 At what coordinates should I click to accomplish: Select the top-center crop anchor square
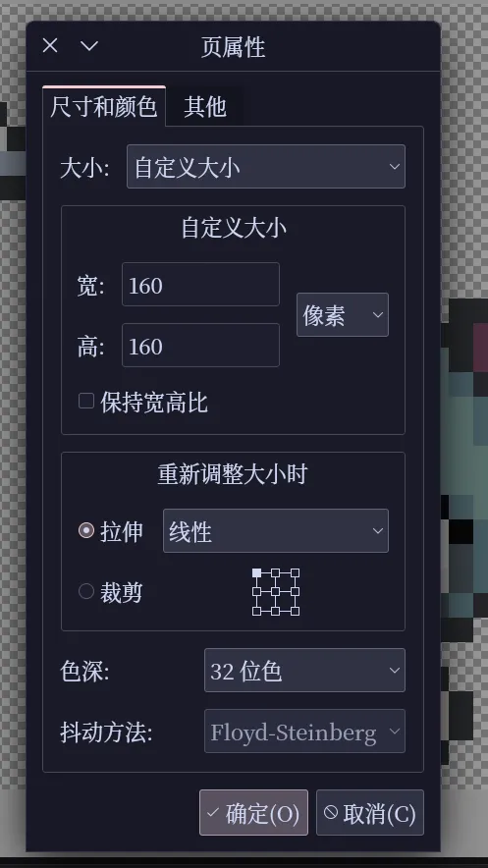[x=276, y=572]
